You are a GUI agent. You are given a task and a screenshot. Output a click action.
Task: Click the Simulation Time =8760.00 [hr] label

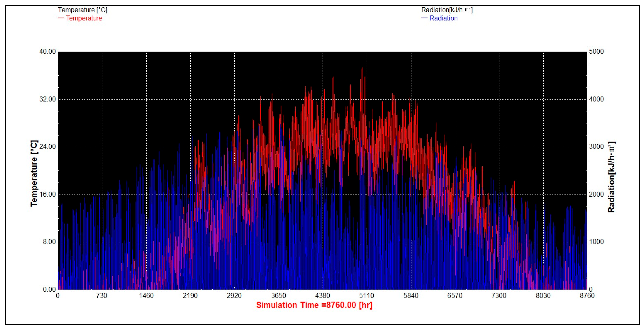[314, 305]
